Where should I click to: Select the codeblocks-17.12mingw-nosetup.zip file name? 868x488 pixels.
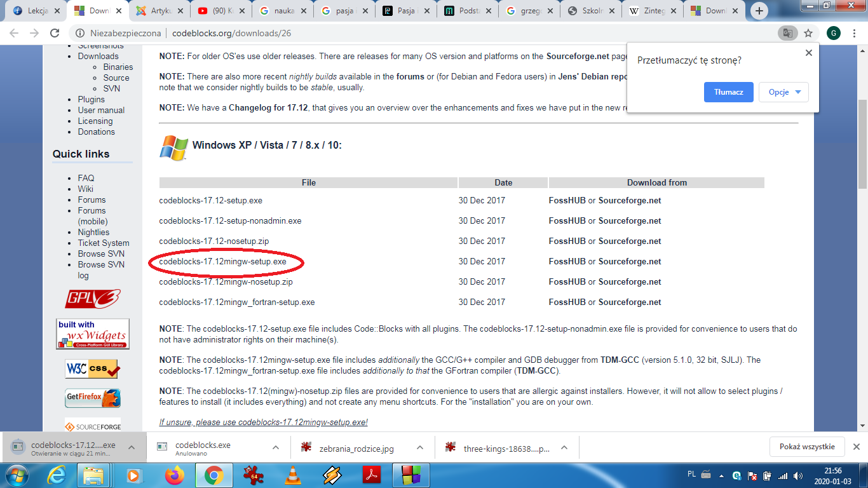(226, 281)
